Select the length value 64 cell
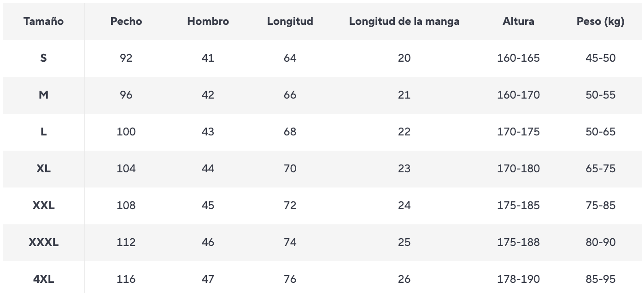 pos(290,58)
